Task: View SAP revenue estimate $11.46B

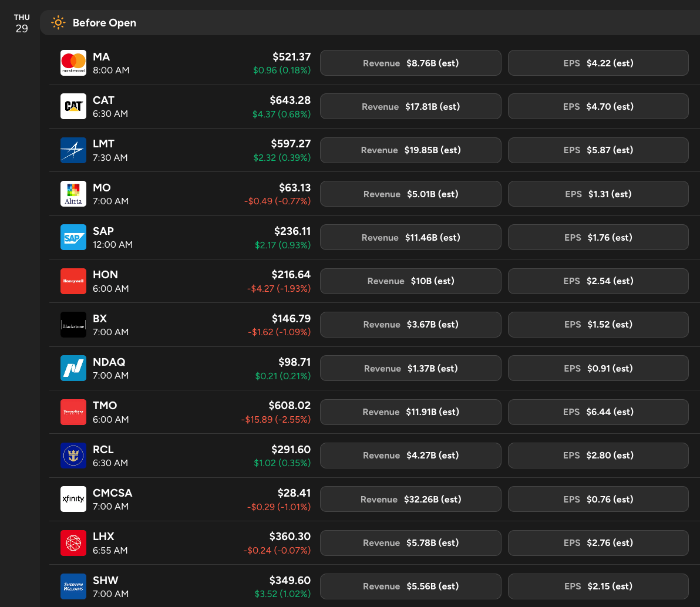Action: coord(410,237)
